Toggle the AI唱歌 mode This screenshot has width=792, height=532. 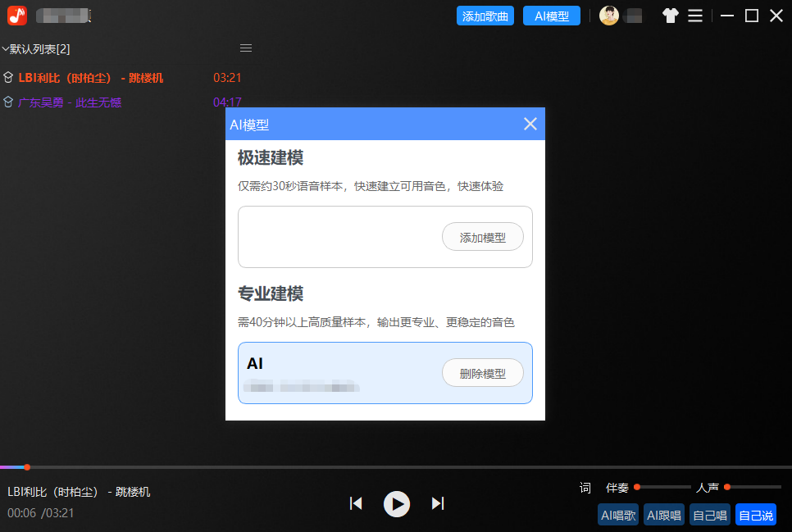618,515
